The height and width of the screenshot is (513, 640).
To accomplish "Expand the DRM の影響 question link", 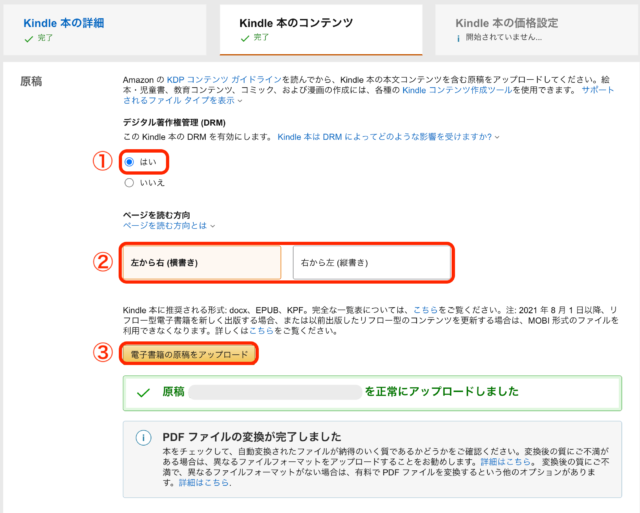I will click(x=387, y=136).
